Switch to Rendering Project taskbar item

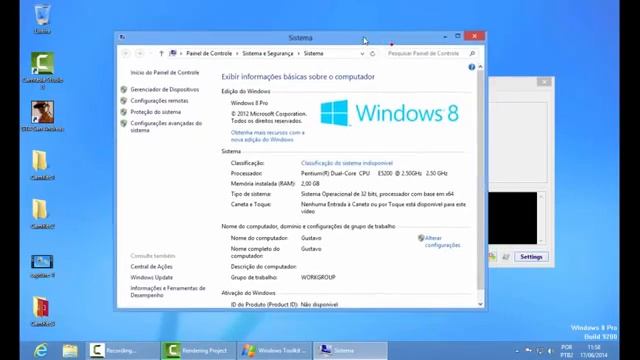(x=198, y=351)
